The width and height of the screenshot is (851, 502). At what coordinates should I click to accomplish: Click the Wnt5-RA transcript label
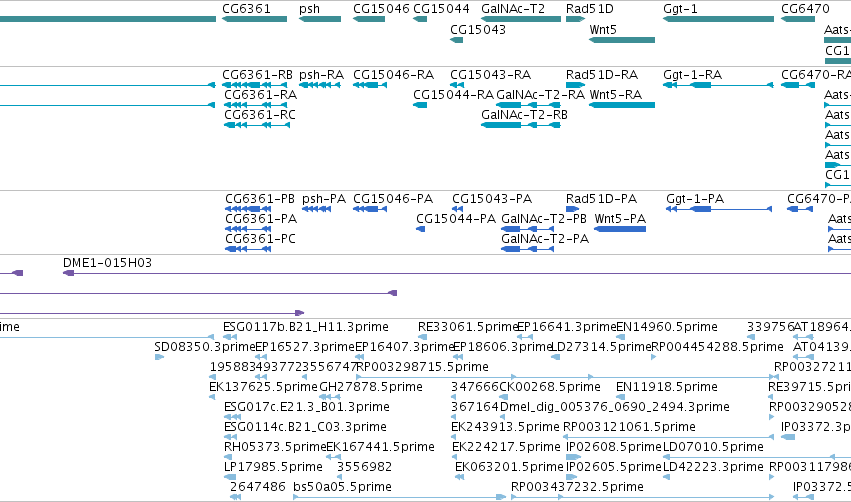pos(616,94)
